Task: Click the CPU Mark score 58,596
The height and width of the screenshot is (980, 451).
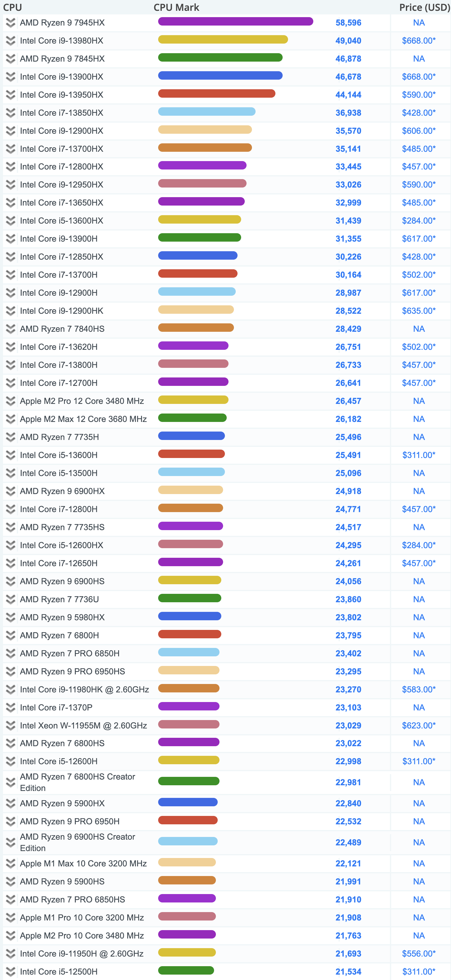Action: pos(348,23)
